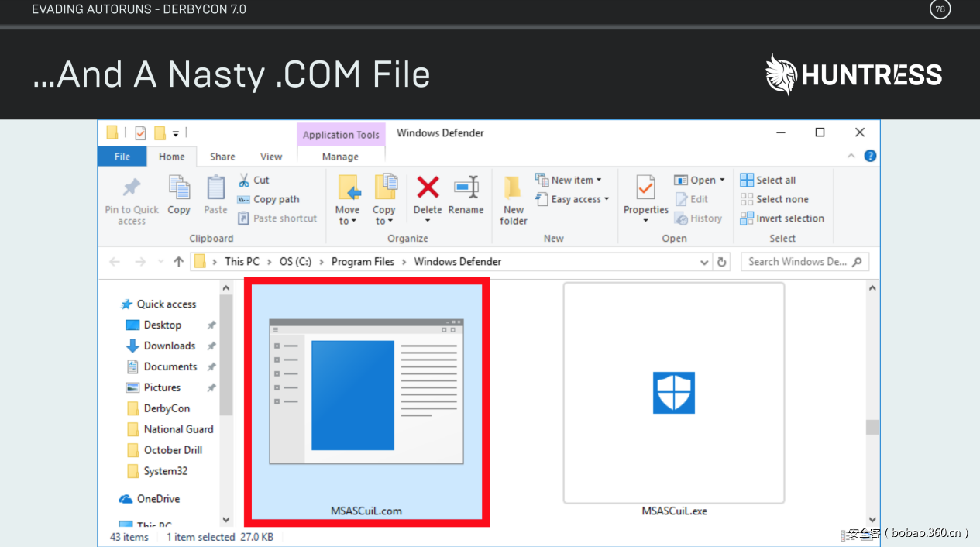This screenshot has width=980, height=547.
Task: Click the Pin to Quick access icon
Action: 132,188
